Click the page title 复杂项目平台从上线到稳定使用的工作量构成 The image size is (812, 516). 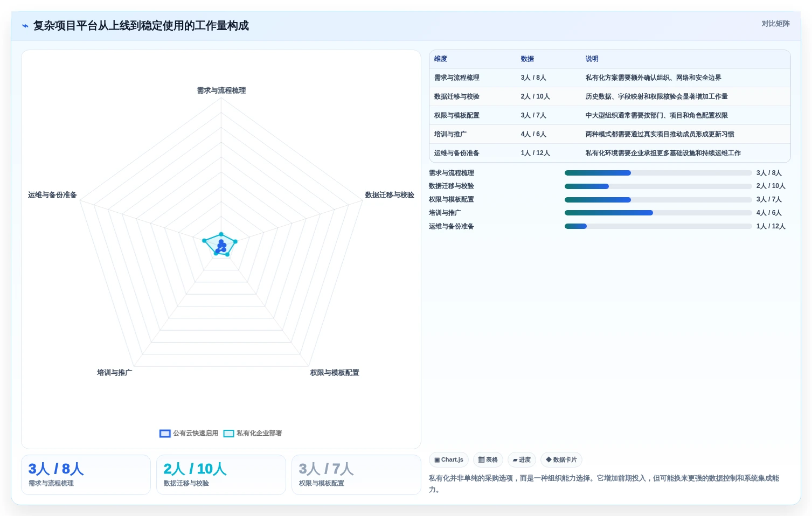(x=141, y=26)
